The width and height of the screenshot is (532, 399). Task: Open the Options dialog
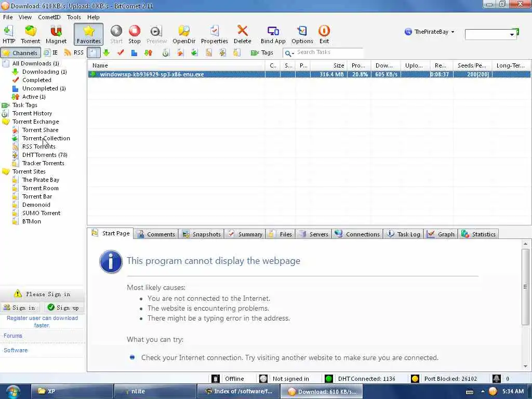(x=302, y=34)
